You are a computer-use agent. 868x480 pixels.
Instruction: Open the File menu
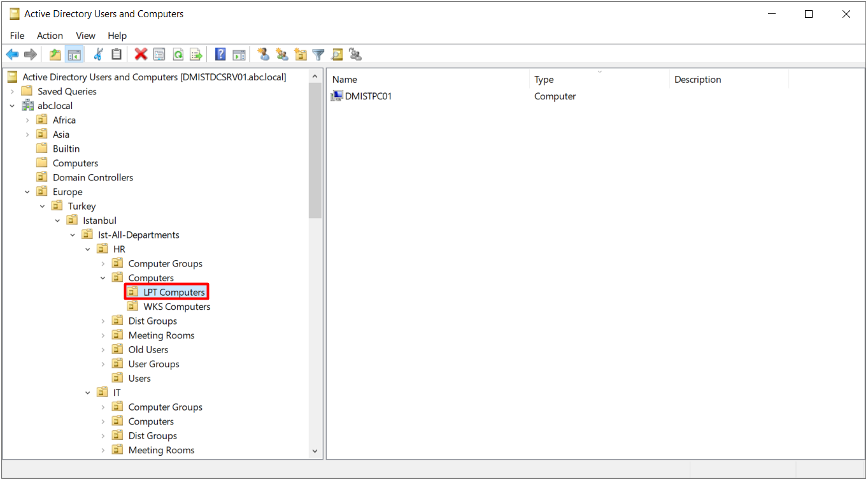(x=17, y=36)
